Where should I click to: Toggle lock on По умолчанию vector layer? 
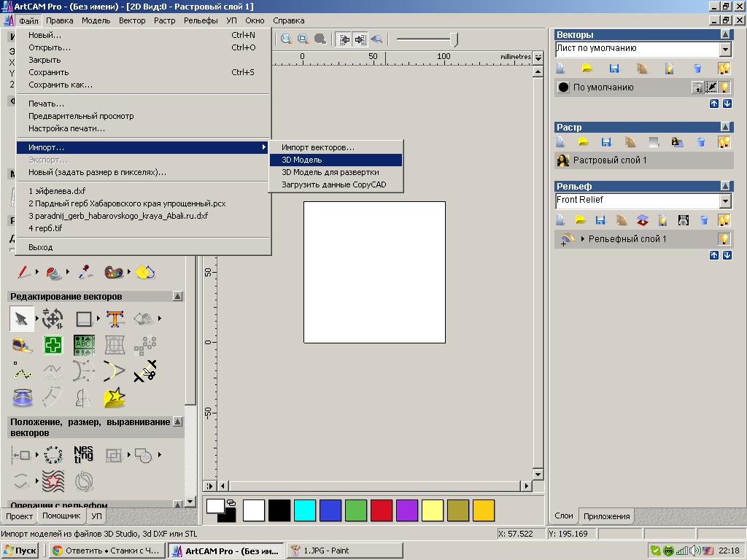point(697,87)
